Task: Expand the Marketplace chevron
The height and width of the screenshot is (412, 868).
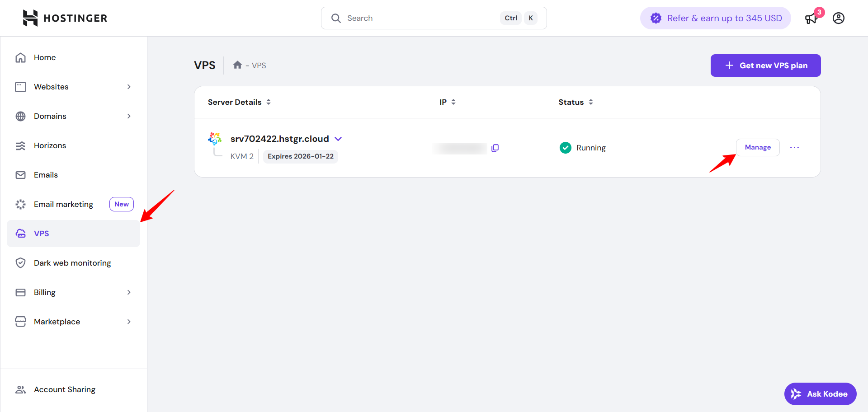Action: [x=129, y=322]
